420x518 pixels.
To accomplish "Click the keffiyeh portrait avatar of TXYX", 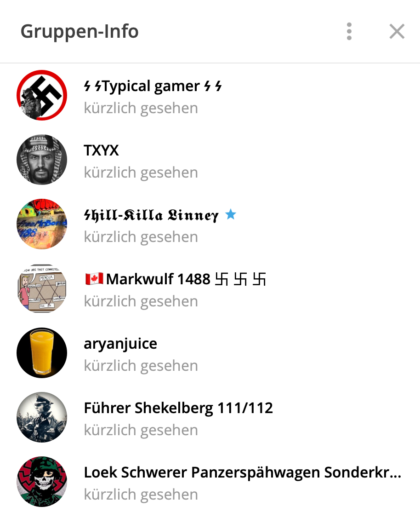I will (x=42, y=160).
